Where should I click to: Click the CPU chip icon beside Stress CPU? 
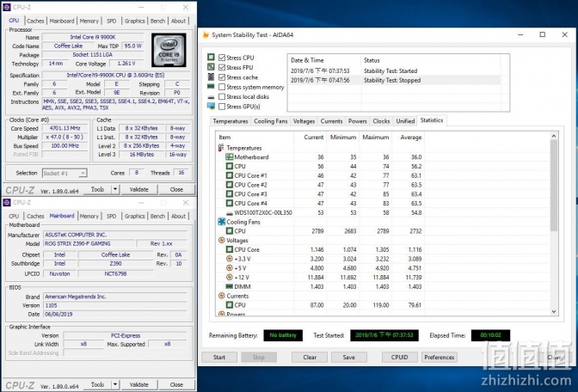tap(211, 57)
